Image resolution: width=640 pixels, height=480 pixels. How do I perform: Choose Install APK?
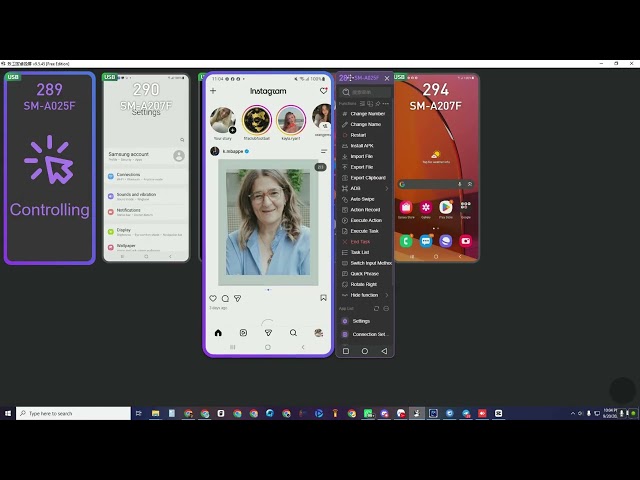tap(363, 145)
